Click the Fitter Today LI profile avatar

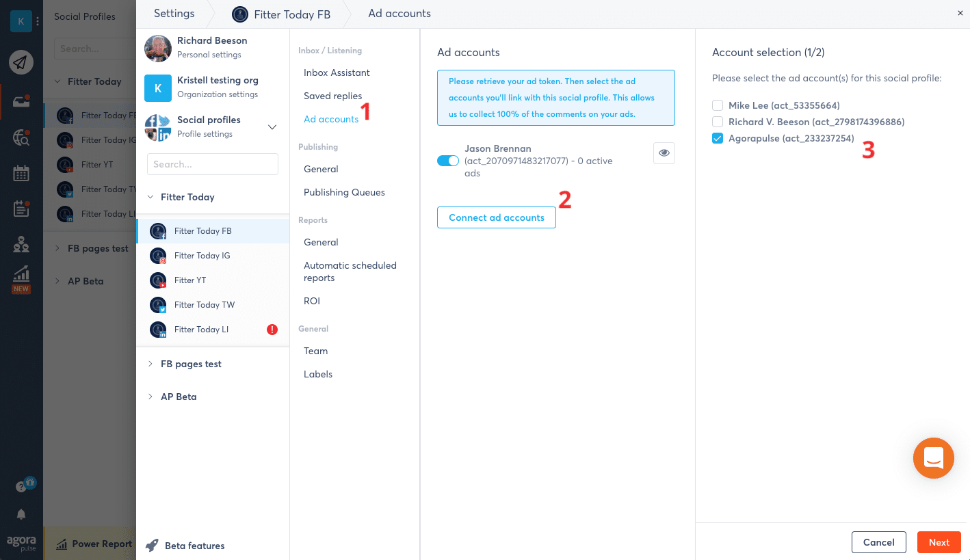(158, 330)
